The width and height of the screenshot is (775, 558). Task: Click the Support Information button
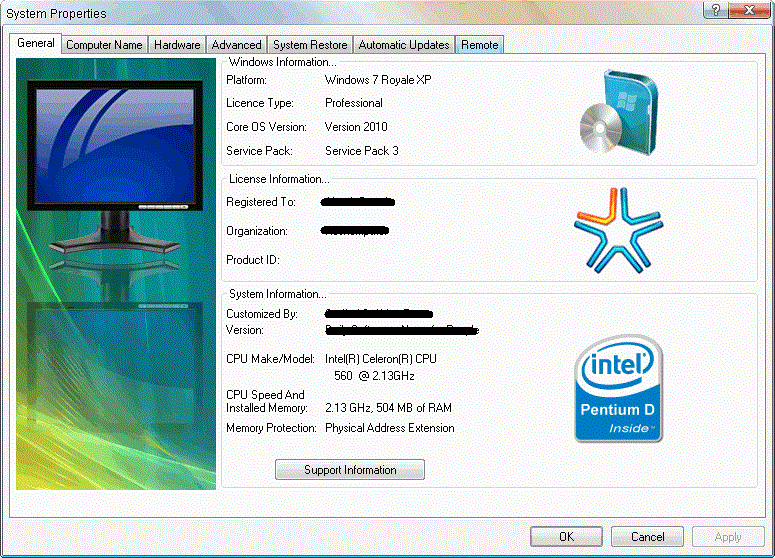[350, 470]
